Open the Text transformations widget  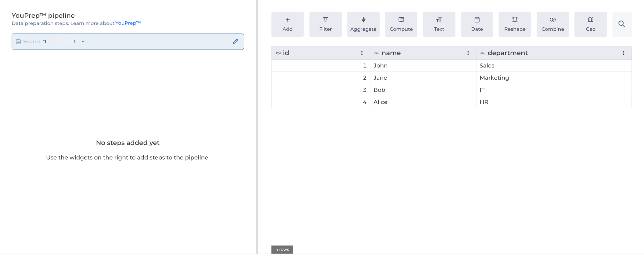pos(439,24)
